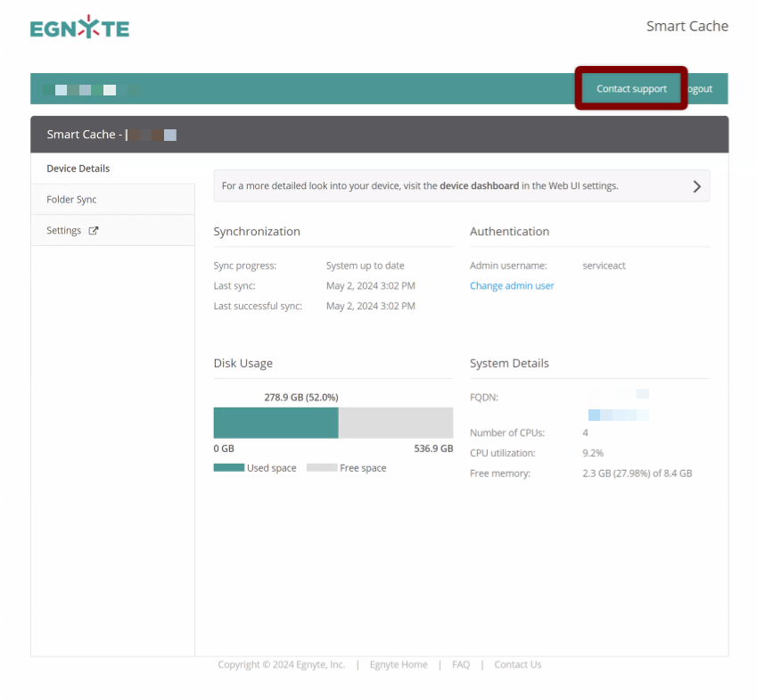Log out using the Logout button

pyautogui.click(x=697, y=88)
